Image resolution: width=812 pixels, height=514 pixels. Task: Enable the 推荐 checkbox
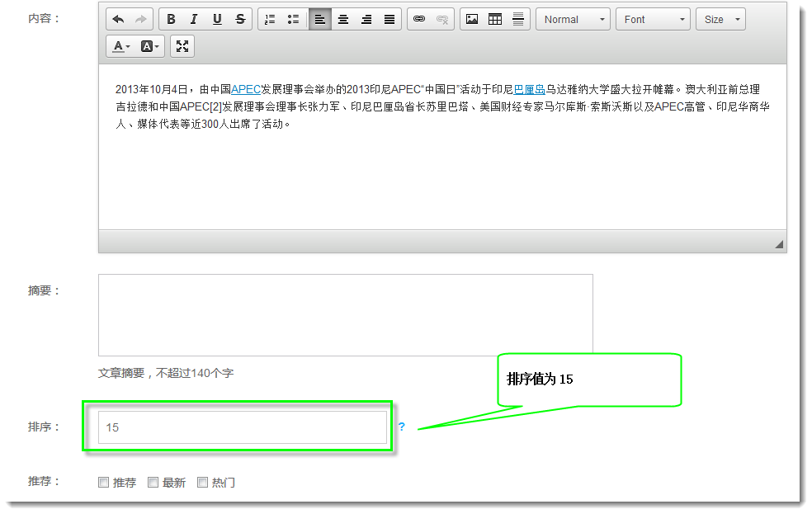point(104,483)
